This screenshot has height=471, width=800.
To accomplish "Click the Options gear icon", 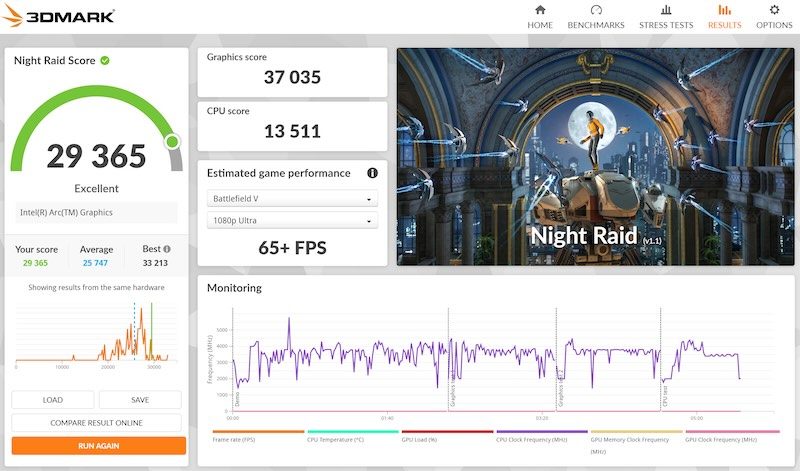I will pyautogui.click(x=774, y=10).
